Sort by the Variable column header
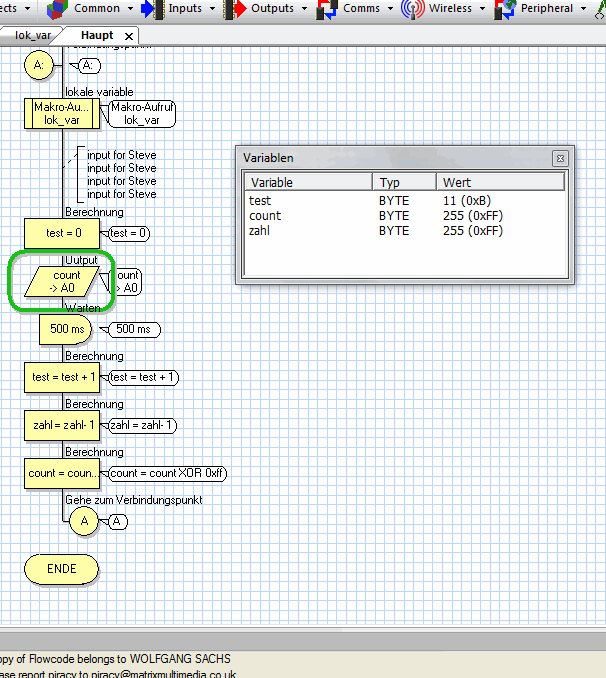This screenshot has height=678, width=606. pos(308,182)
